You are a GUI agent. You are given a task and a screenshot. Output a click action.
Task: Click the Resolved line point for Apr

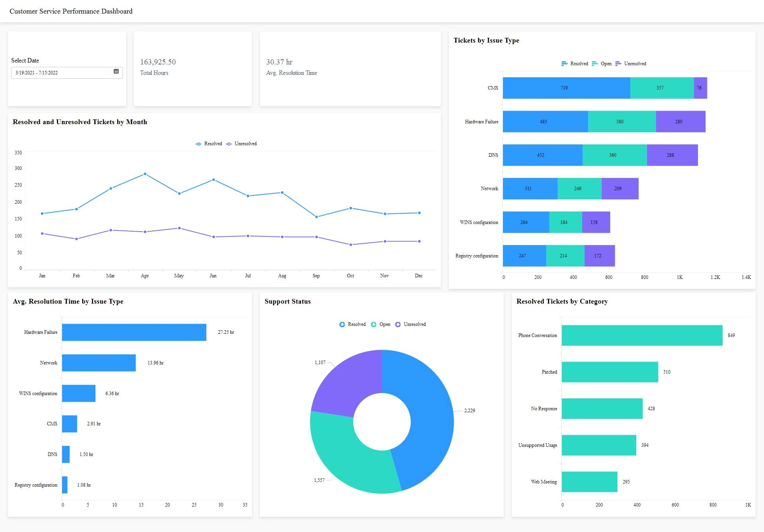145,174
